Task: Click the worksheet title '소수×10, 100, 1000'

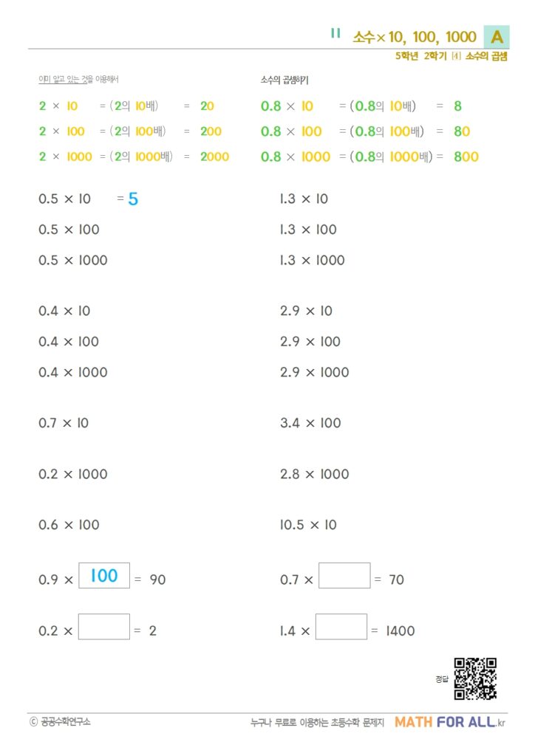Action: pos(415,37)
